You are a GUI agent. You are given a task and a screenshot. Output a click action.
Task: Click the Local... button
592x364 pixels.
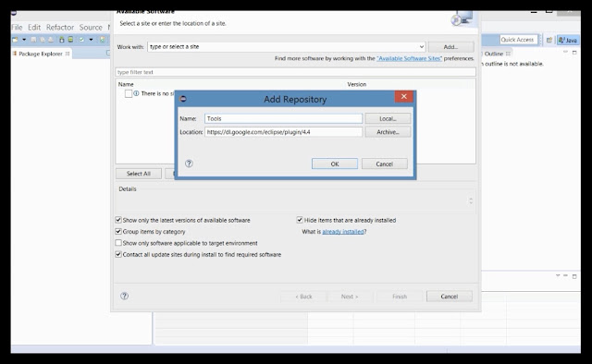[x=388, y=118]
